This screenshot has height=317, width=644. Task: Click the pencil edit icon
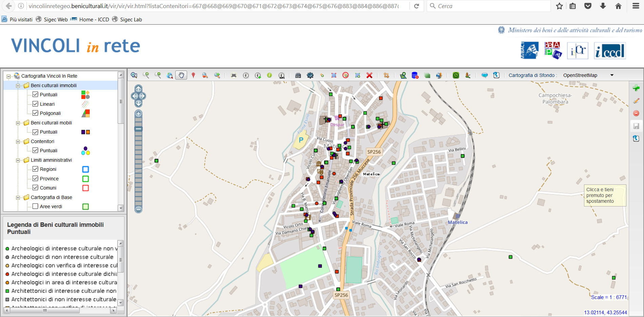pos(636,101)
